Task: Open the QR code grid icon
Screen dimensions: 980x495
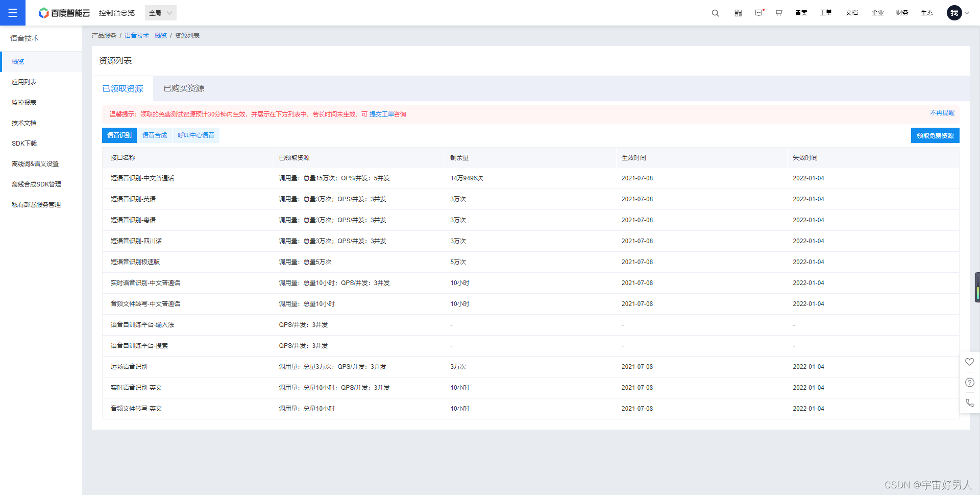Action: pyautogui.click(x=738, y=13)
